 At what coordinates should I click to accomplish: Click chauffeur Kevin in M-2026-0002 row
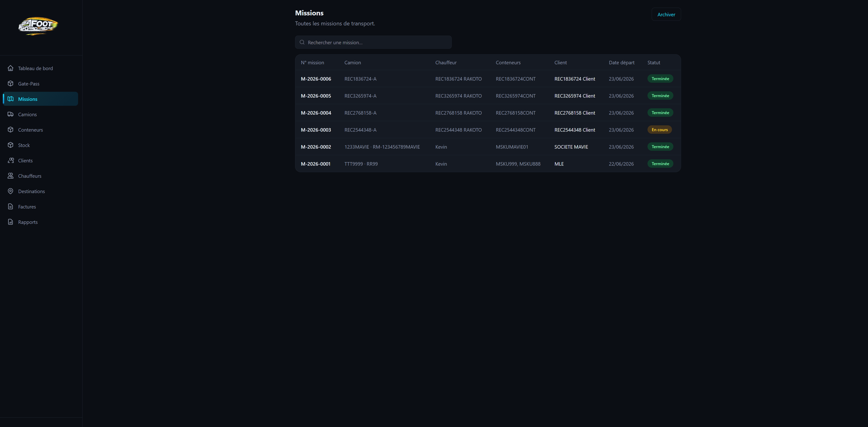pos(441,147)
